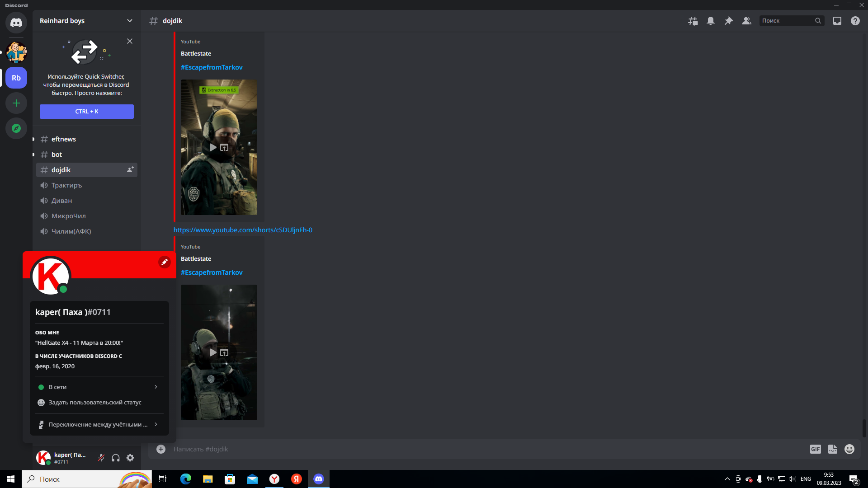Screen dimensions: 868x488
Task: Switch ENG input language indicator
Action: pyautogui.click(x=806, y=479)
